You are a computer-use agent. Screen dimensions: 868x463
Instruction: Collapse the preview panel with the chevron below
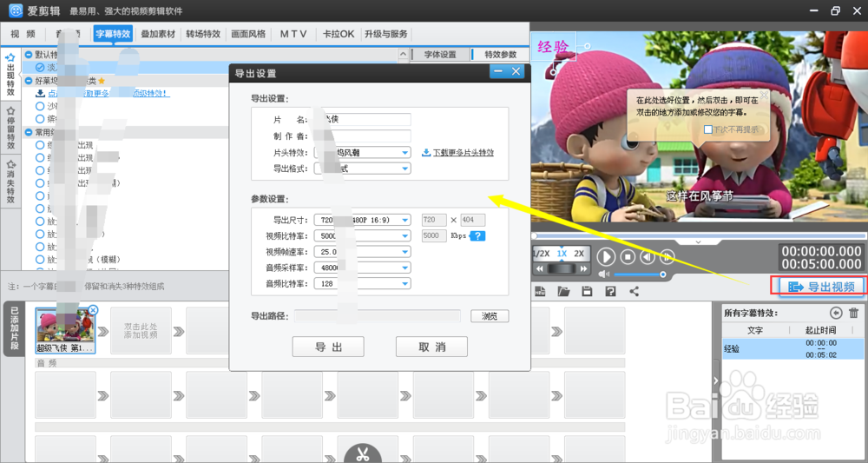tap(698, 242)
